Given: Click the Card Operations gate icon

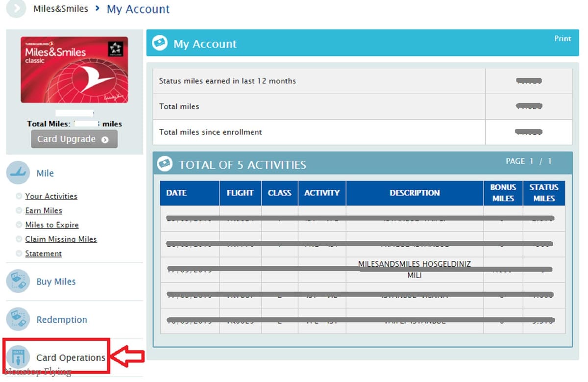Looking at the screenshot, I should (x=18, y=357).
